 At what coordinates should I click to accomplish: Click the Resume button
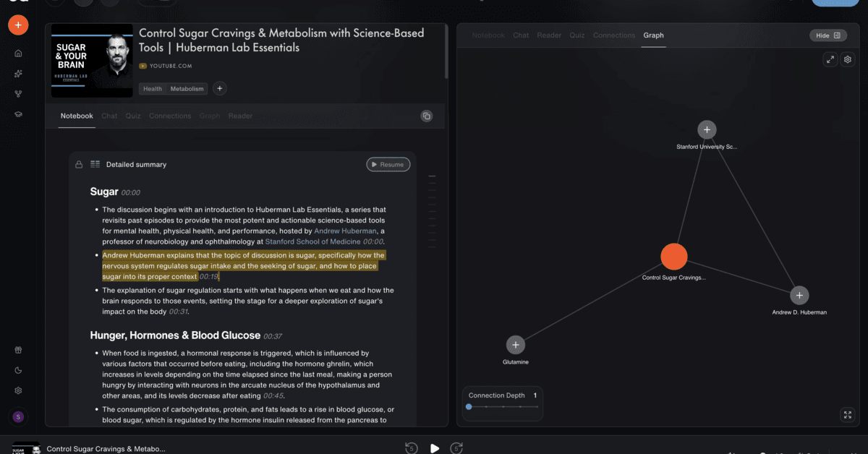coord(388,165)
